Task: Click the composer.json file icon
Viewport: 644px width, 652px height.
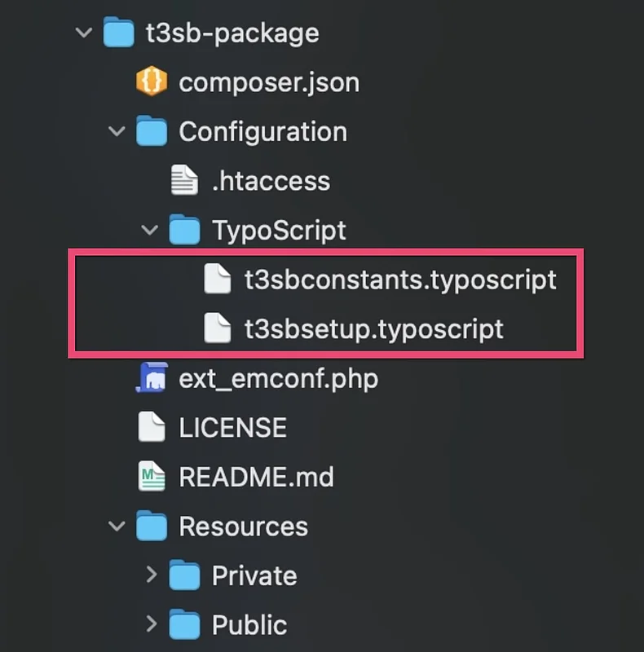Action: click(x=151, y=82)
